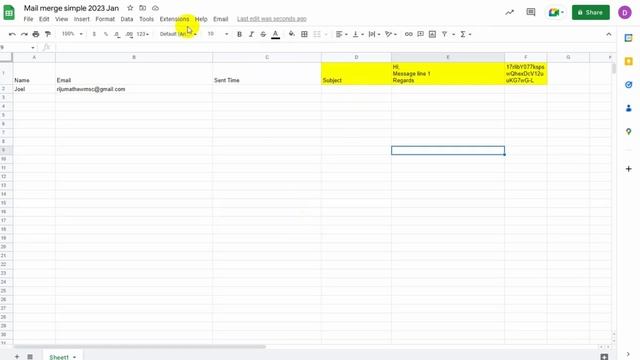Format selection as percent
This screenshot has height=360, width=640.
(106, 34)
